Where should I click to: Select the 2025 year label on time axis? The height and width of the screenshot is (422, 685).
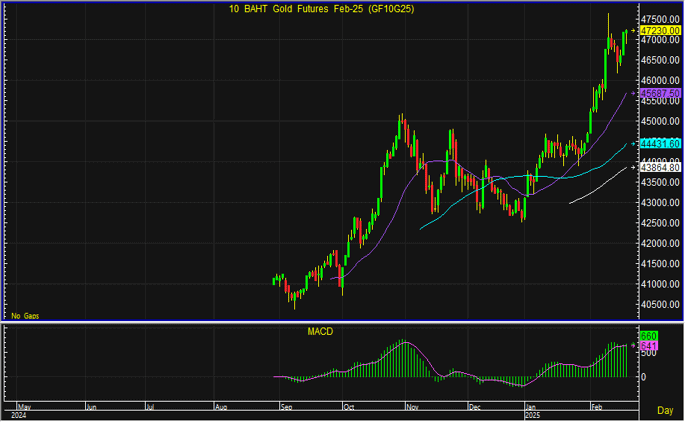[532, 415]
